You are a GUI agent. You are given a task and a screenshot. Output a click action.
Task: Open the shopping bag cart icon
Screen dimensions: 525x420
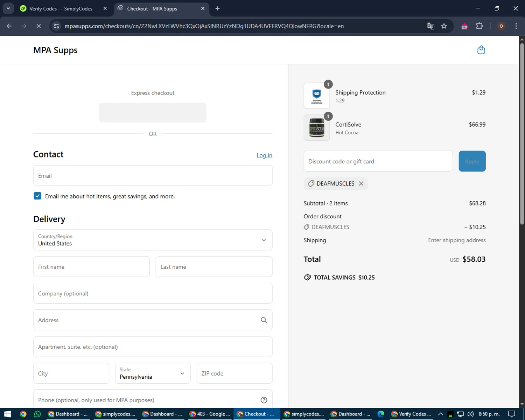coord(481,50)
